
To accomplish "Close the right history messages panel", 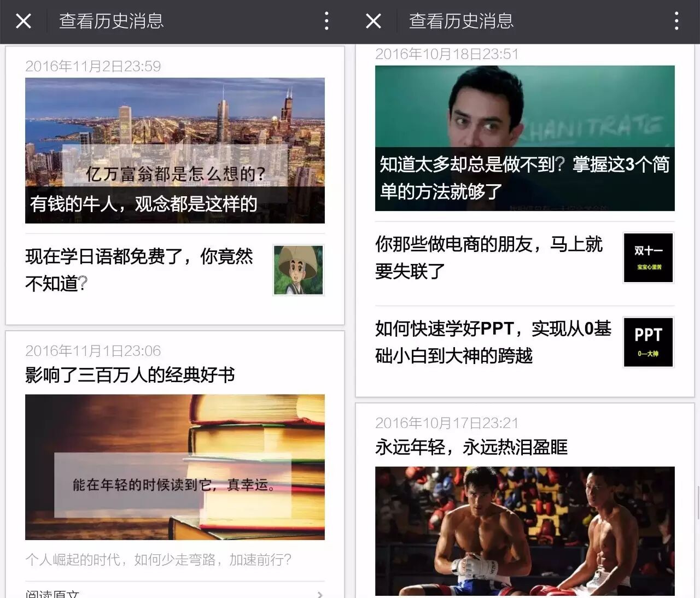I will pos(374,21).
